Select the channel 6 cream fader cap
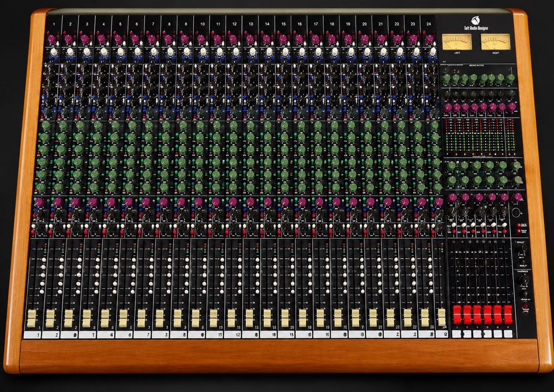 (x=123, y=318)
